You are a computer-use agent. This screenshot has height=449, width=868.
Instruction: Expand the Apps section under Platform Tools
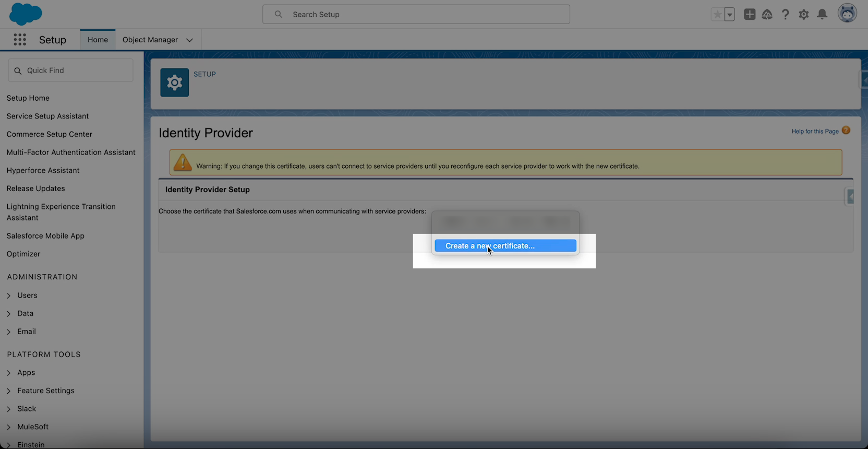point(9,373)
